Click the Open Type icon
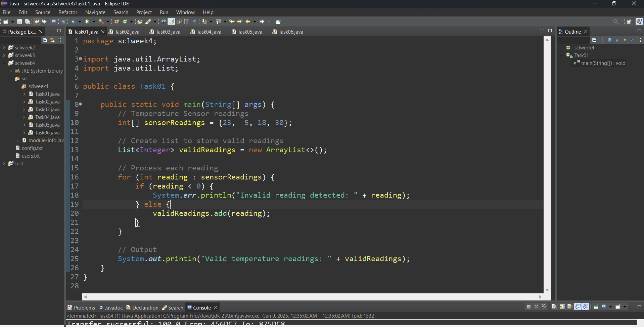Screen dimensions: 644x327 140,22
